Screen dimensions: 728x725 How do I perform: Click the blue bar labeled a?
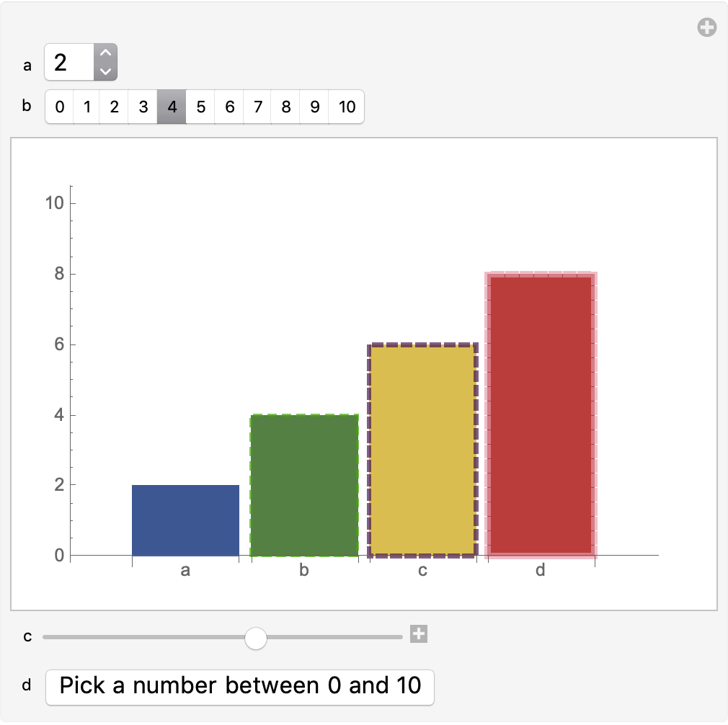click(185, 520)
